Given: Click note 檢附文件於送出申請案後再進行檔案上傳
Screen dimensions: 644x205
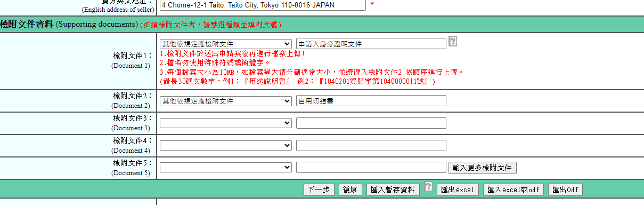Looking at the screenshot, I should [232, 54].
